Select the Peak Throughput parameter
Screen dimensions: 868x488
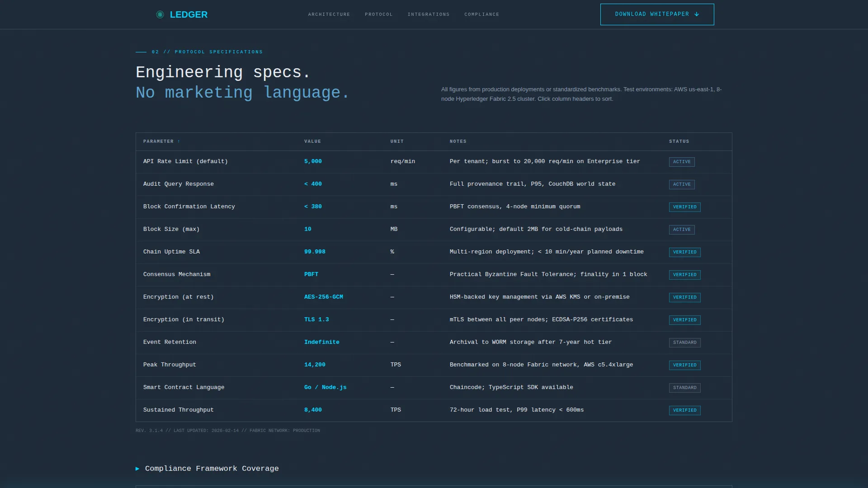tap(170, 365)
